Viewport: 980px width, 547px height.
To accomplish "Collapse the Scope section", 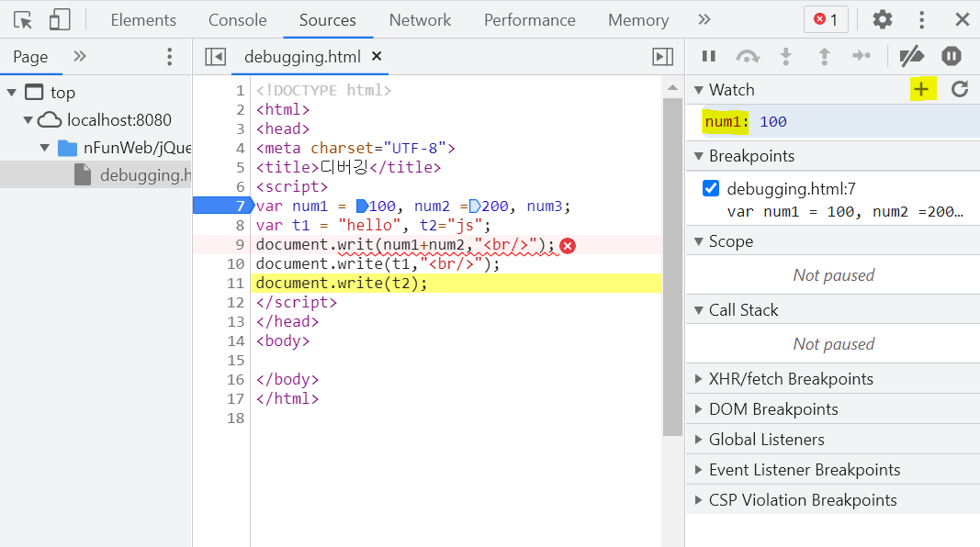I will click(699, 241).
